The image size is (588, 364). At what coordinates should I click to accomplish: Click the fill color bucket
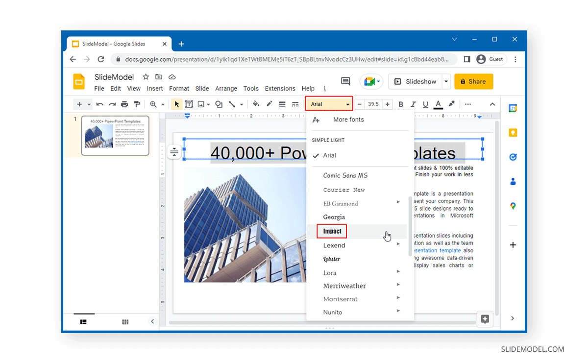pos(256,104)
